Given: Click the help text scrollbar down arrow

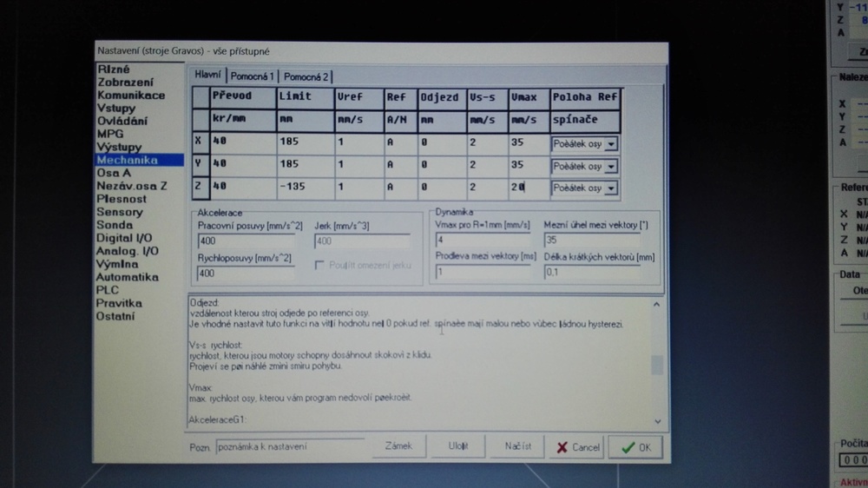Looking at the screenshot, I should coord(656,421).
